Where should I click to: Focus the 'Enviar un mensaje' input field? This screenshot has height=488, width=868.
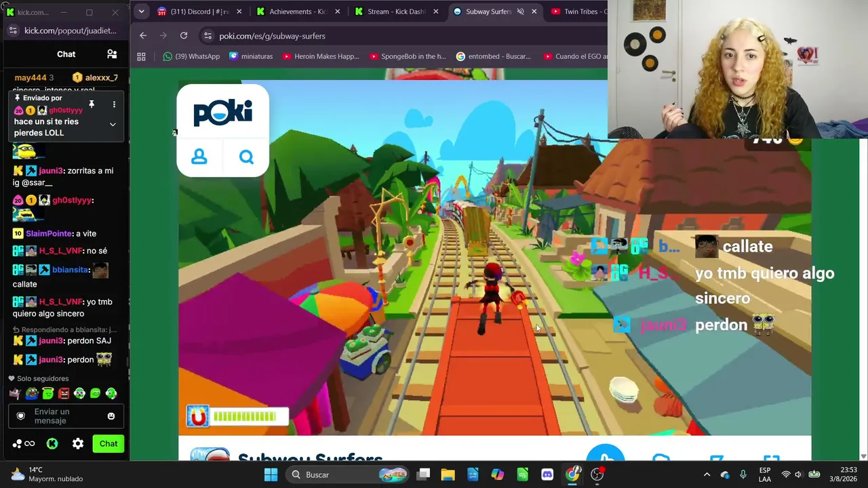65,416
